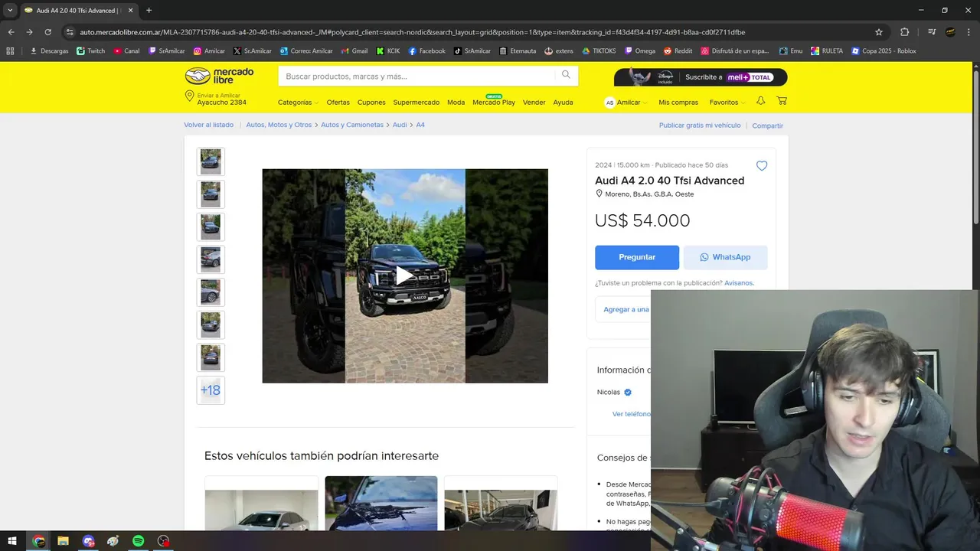Click the Compartir link
The width and height of the screenshot is (980, 551).
pos(767,126)
